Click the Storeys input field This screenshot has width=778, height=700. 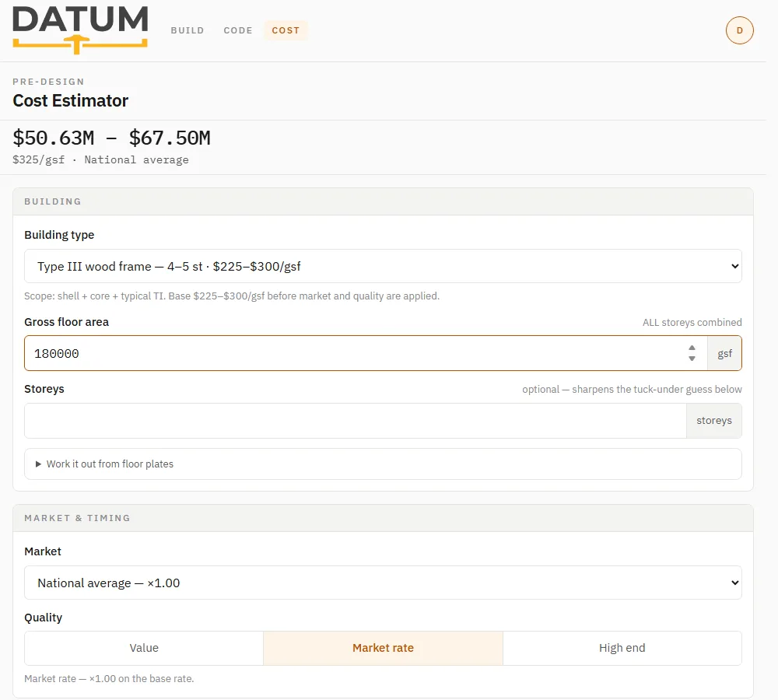pyautogui.click(x=356, y=421)
